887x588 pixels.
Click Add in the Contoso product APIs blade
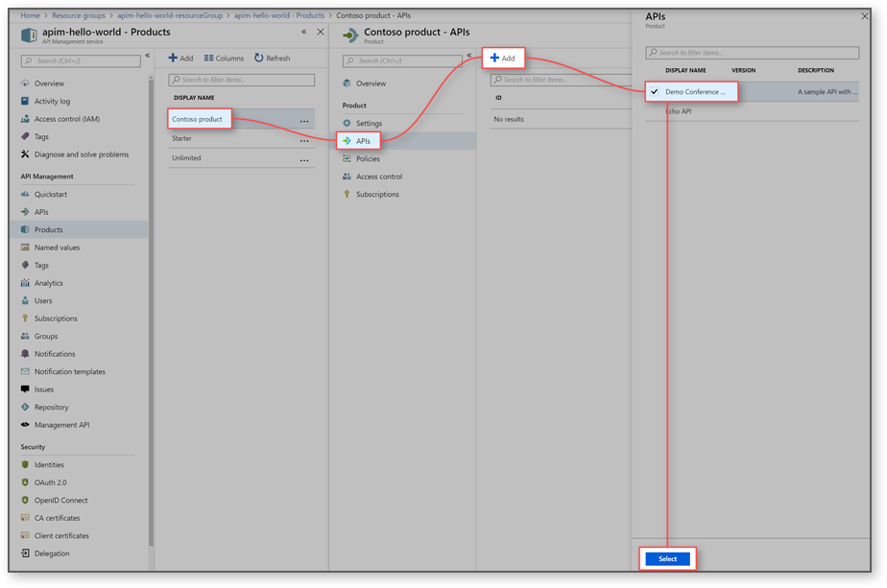point(503,59)
